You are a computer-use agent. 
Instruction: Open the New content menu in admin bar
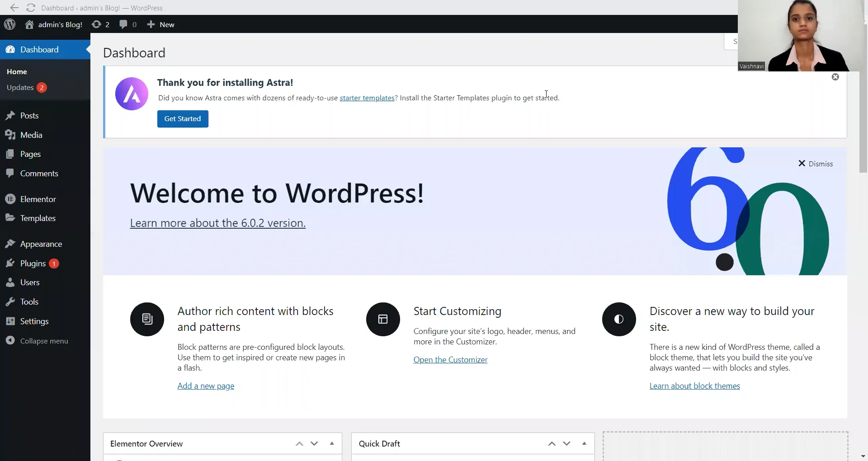[160, 24]
